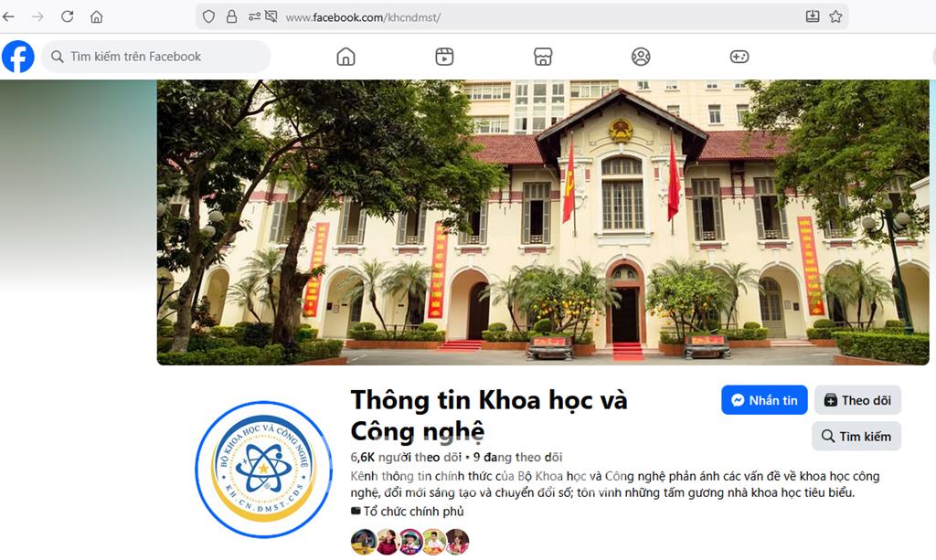Focus the Tìm kiếm trên Facebook search field
936x560 pixels.
coord(156,57)
